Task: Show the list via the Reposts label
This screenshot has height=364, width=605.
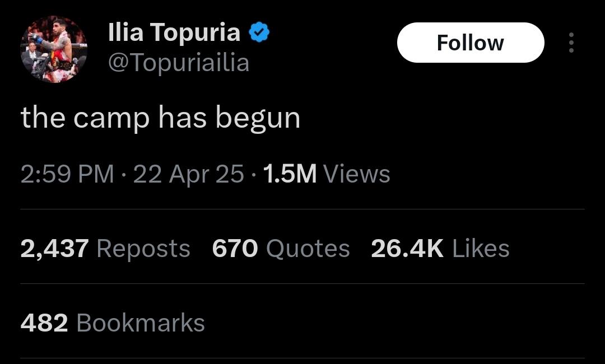Action: coord(143,249)
